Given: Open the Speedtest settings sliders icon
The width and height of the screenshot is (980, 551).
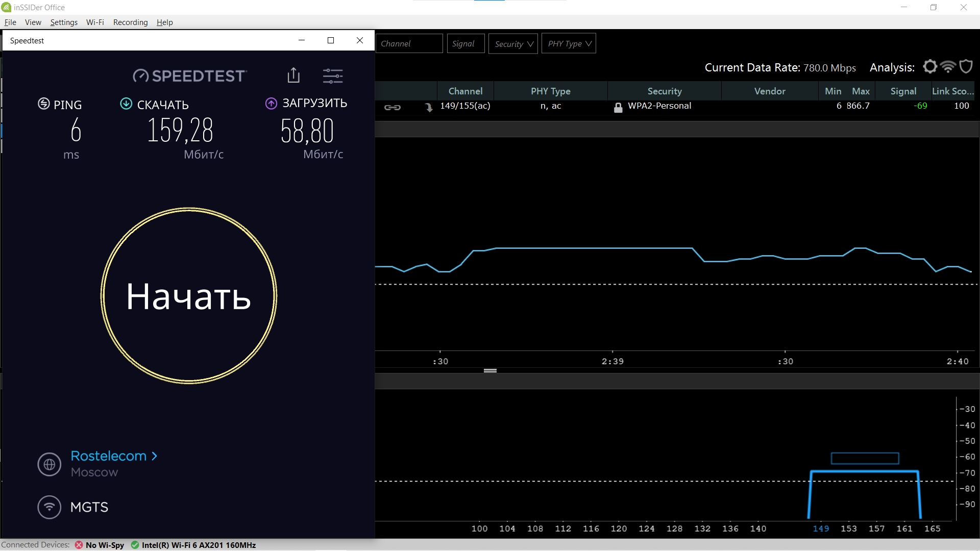Looking at the screenshot, I should click(x=333, y=76).
